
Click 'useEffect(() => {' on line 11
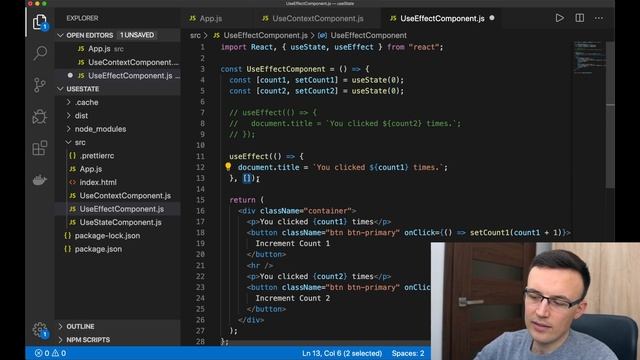pyautogui.click(x=267, y=156)
